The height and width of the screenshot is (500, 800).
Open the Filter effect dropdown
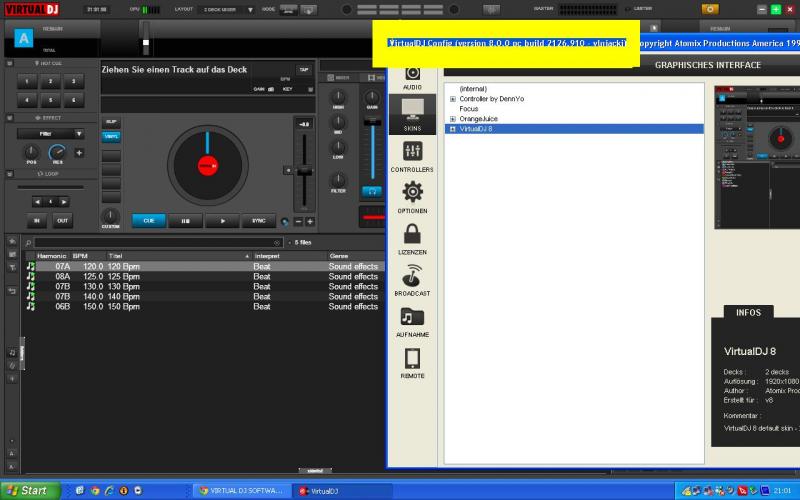pyautogui.click(x=50, y=133)
